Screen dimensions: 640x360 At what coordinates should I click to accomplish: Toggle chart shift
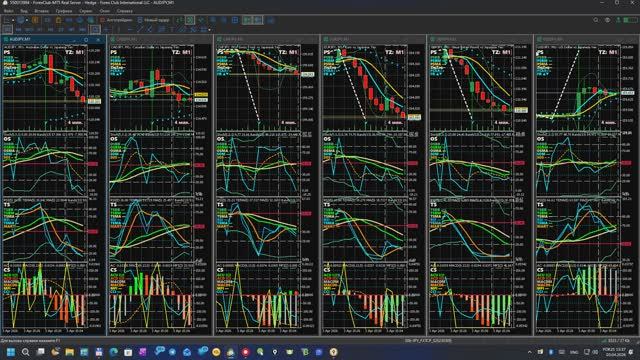[x=258, y=20]
